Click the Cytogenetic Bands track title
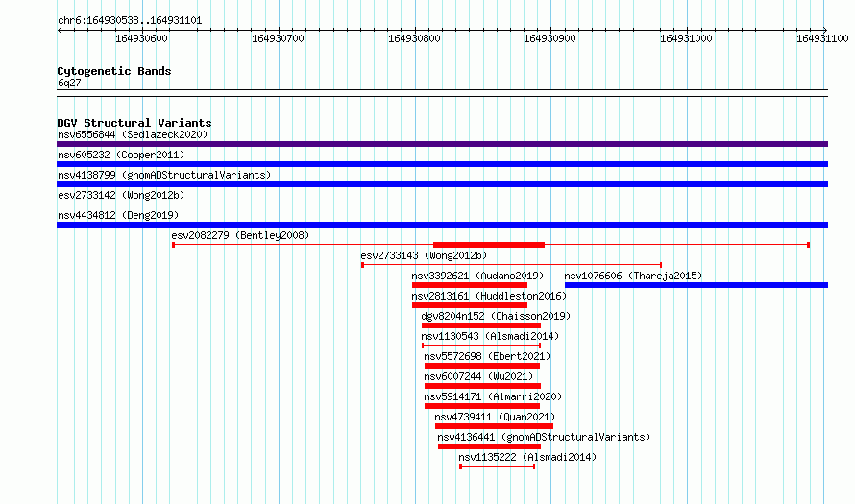The height and width of the screenshot is (504, 855). tap(114, 71)
